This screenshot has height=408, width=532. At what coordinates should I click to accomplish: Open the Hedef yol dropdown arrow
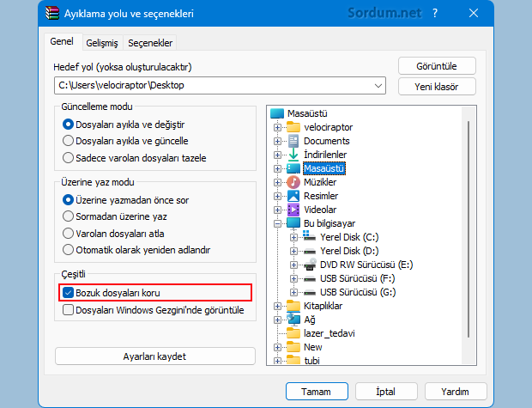click(378, 86)
